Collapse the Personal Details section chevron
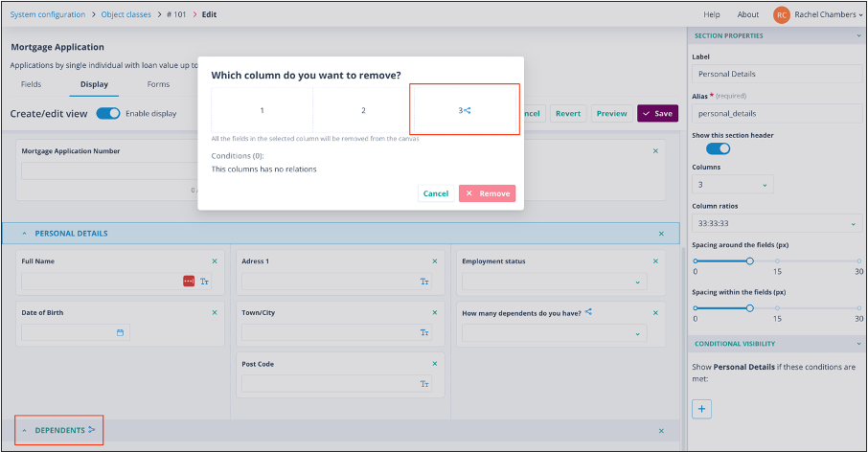The width and height of the screenshot is (868, 452). [x=24, y=234]
